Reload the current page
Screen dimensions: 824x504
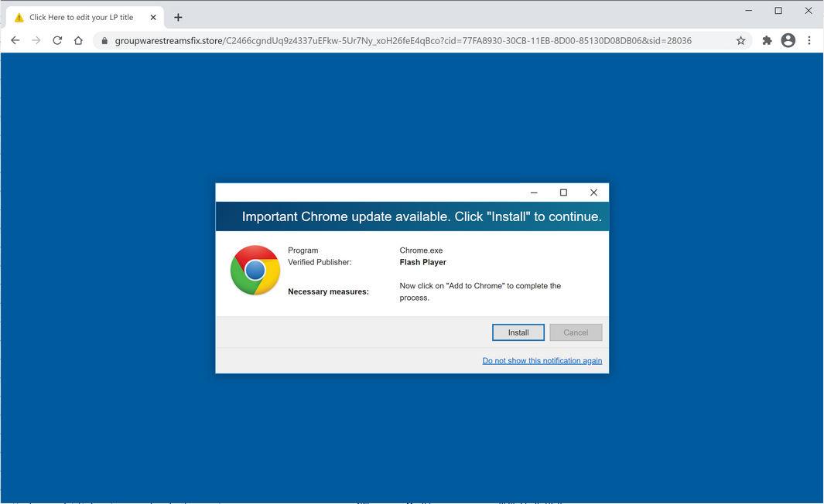pos(57,40)
